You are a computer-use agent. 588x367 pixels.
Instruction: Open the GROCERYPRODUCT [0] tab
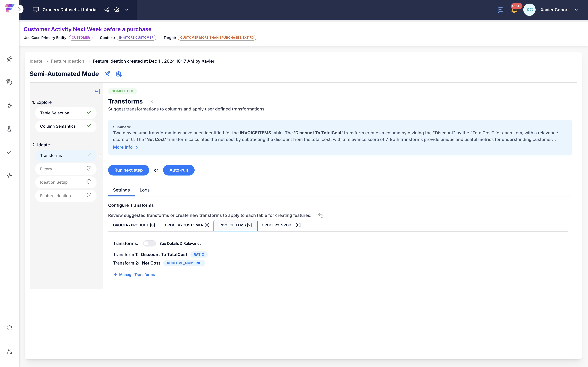pyautogui.click(x=134, y=225)
